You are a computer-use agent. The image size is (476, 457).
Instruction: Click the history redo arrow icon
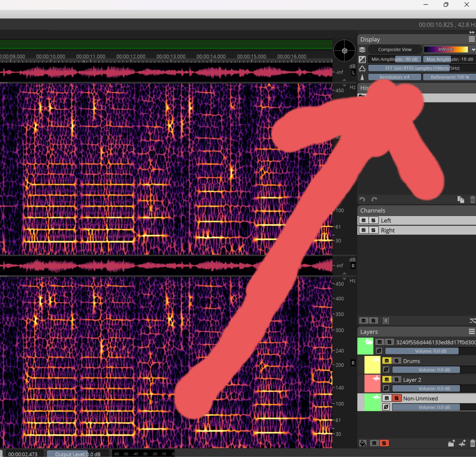374,199
